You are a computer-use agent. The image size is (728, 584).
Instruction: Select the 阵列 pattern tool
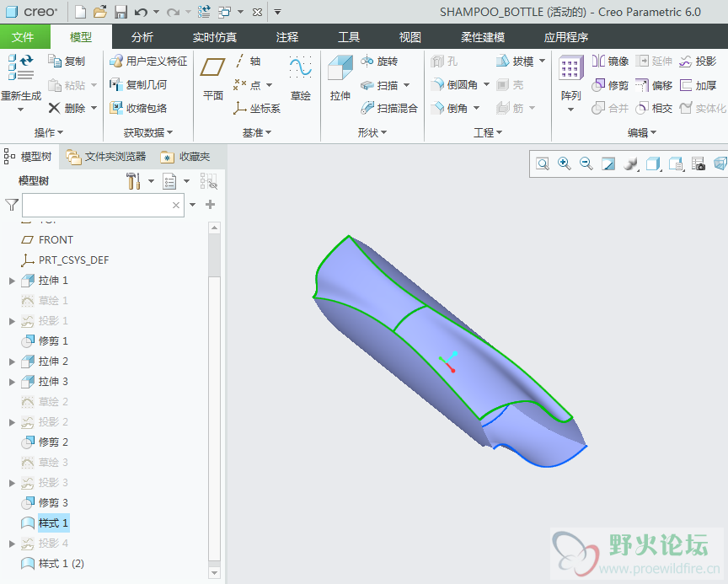pyautogui.click(x=570, y=77)
